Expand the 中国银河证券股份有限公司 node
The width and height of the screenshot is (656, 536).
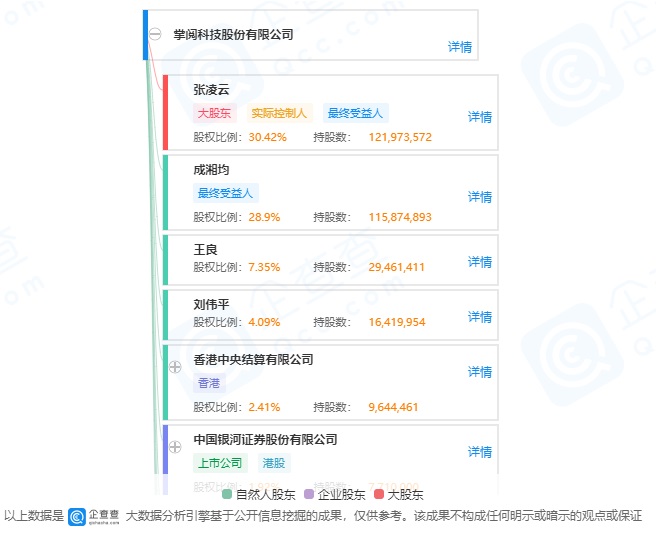[175, 447]
